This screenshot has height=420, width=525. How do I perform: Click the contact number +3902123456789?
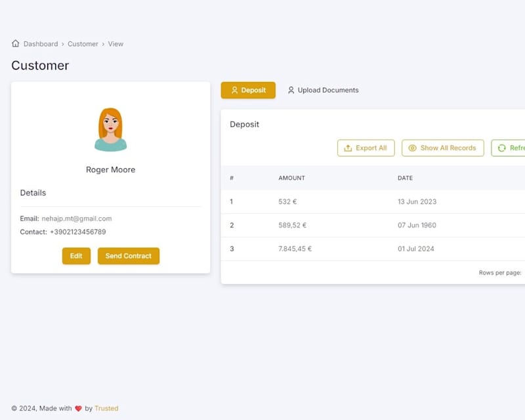click(x=78, y=232)
